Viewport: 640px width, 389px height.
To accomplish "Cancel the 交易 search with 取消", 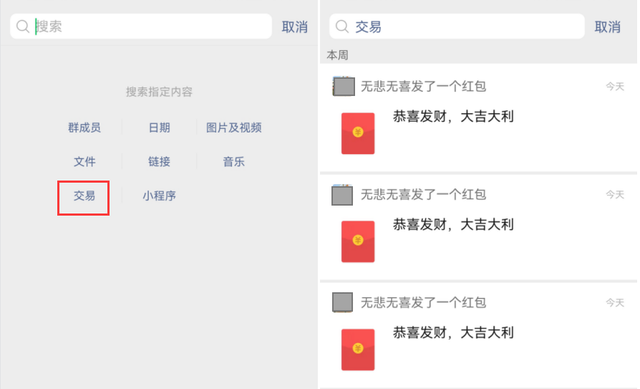I will click(608, 27).
